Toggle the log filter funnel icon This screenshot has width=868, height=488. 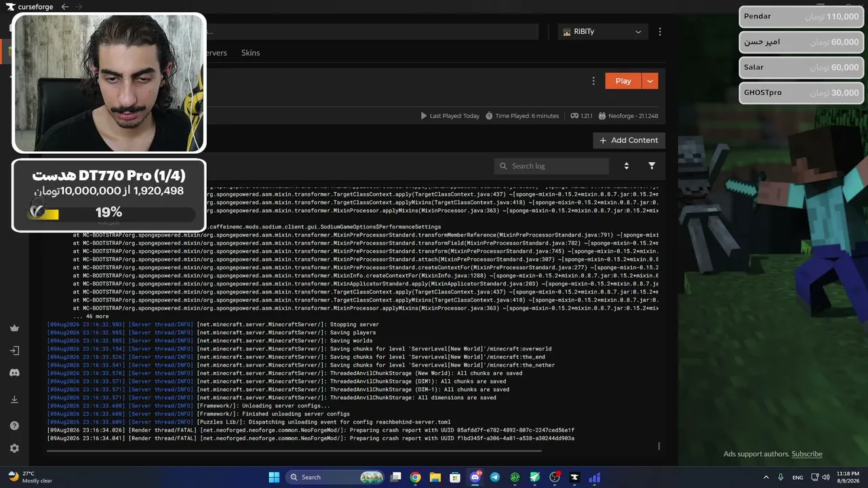point(652,166)
